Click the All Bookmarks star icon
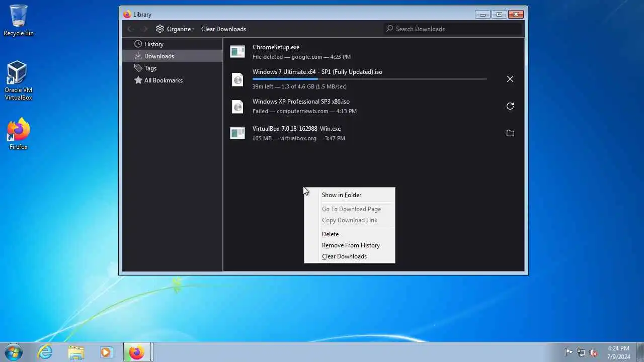The height and width of the screenshot is (362, 644). (x=138, y=80)
